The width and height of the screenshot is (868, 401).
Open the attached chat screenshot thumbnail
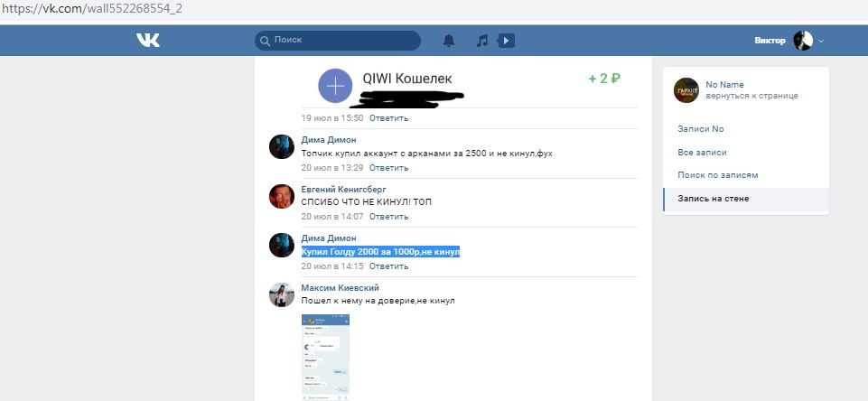325,357
